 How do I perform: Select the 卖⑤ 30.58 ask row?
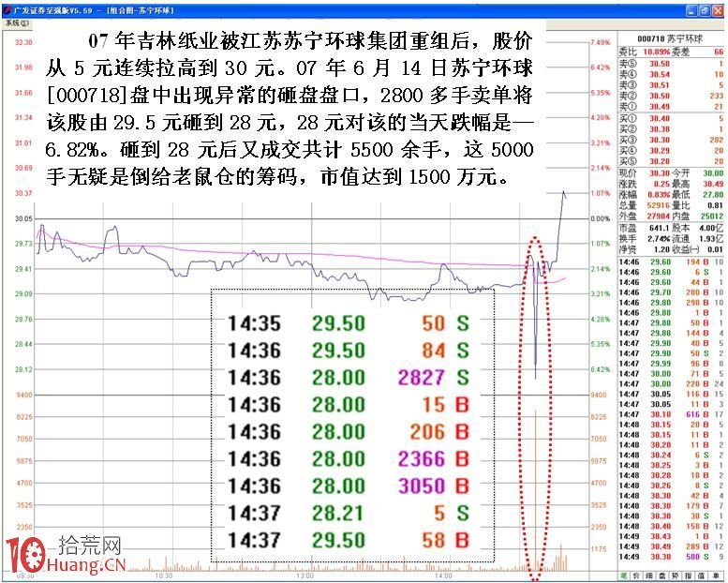click(x=672, y=64)
